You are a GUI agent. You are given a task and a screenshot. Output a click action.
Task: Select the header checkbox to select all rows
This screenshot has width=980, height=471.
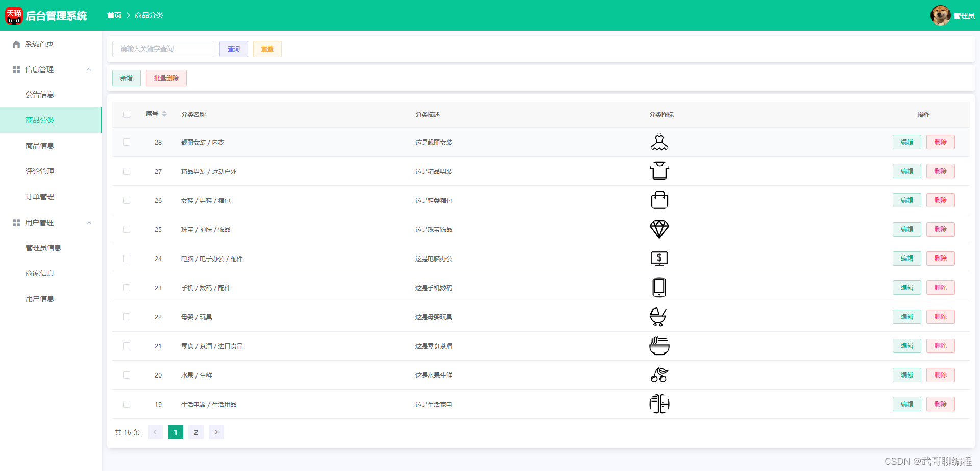[x=127, y=114]
